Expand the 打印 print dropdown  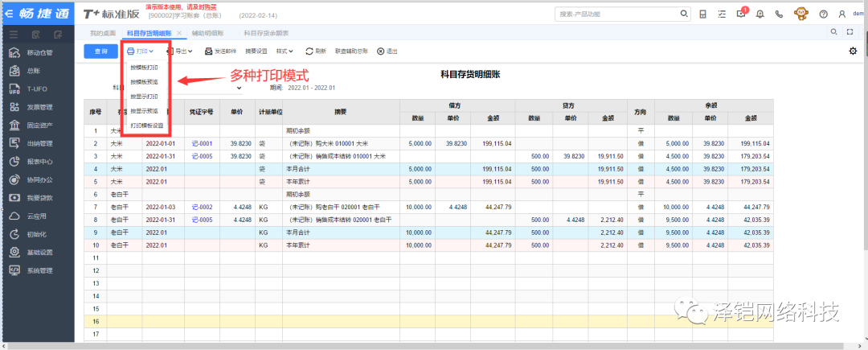[x=140, y=51]
